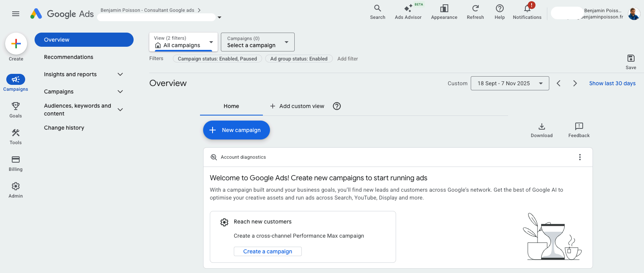Viewport: 644px width, 273px height.
Task: Expand Insights and reports section
Action: coord(120,74)
